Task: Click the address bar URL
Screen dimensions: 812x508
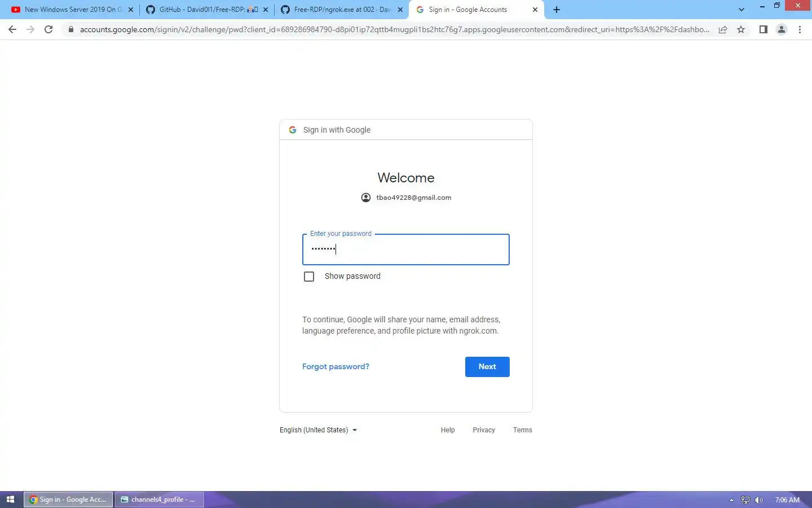Action: [x=394, y=29]
